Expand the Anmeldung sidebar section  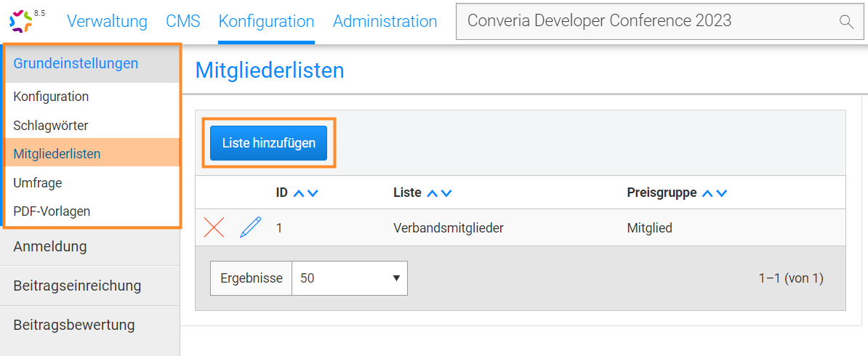point(50,246)
